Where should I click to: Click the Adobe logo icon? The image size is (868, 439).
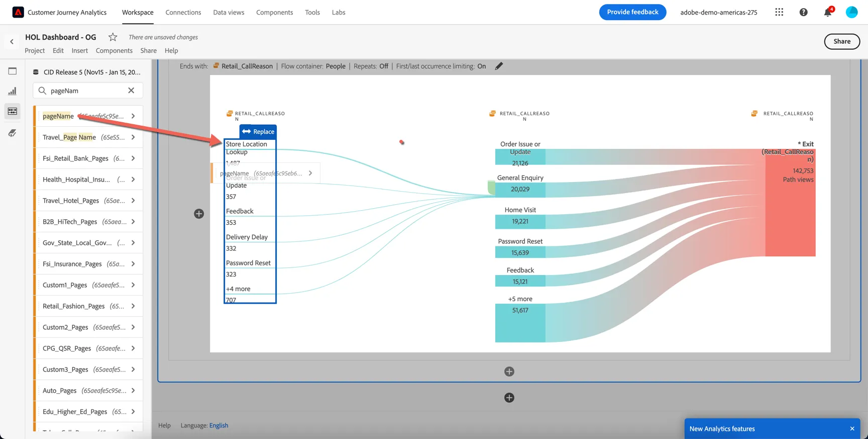coord(18,12)
